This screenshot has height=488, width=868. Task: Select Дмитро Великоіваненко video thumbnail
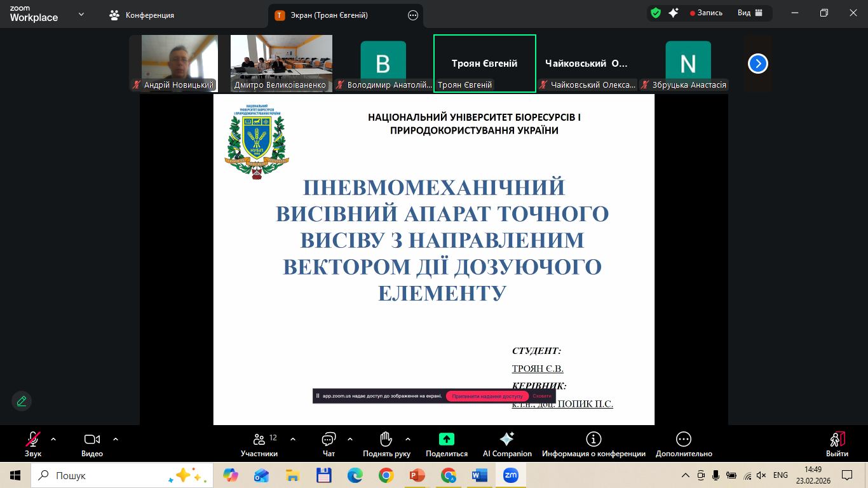(281, 64)
